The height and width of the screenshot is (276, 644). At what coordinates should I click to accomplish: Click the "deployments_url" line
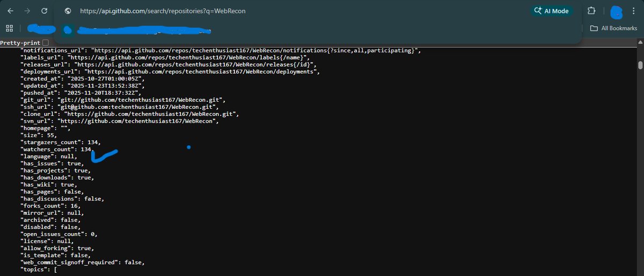170,71
